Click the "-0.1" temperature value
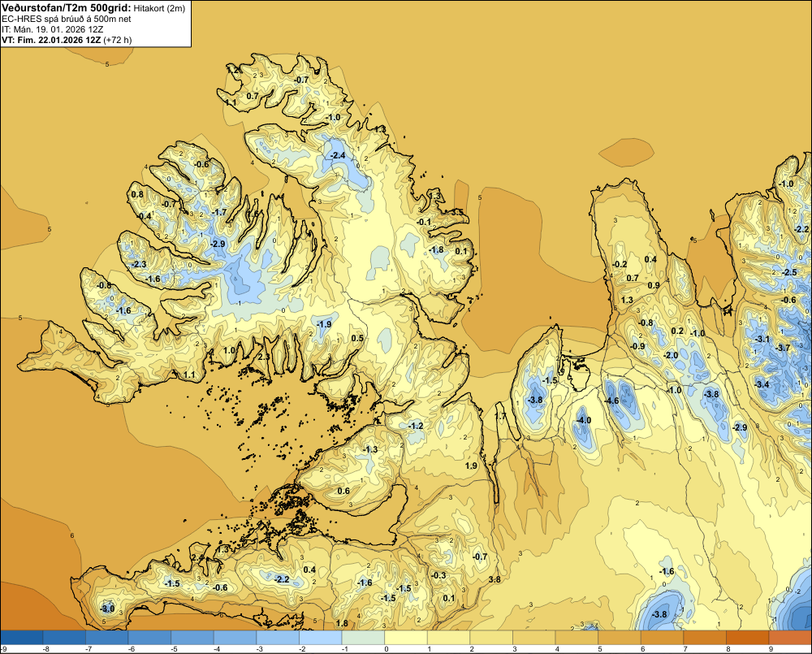 pos(424,222)
